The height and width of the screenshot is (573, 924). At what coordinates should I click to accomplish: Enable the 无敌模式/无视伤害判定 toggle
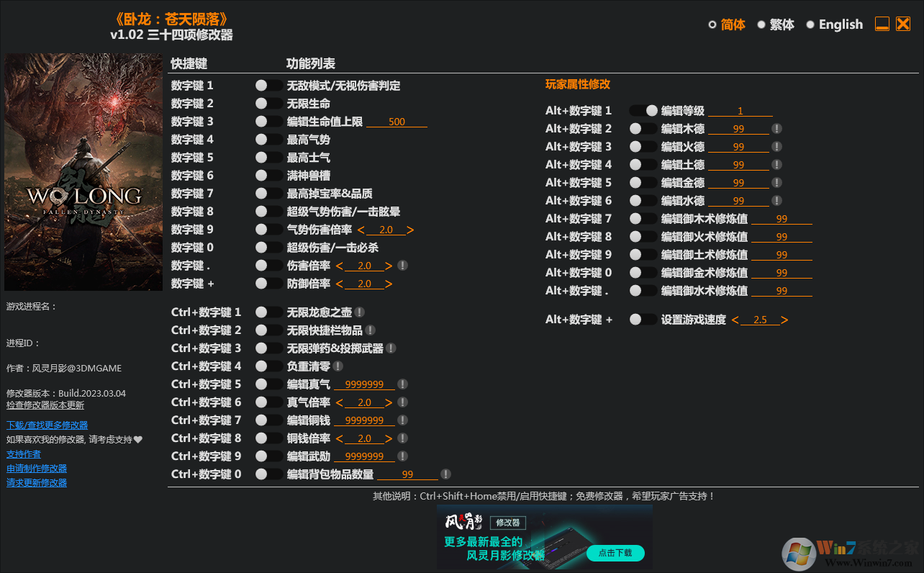click(x=269, y=85)
